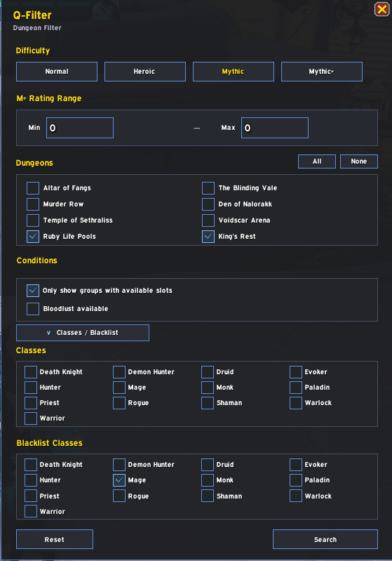Close the Q-Filter window
This screenshot has height=561, width=392.
point(381,9)
